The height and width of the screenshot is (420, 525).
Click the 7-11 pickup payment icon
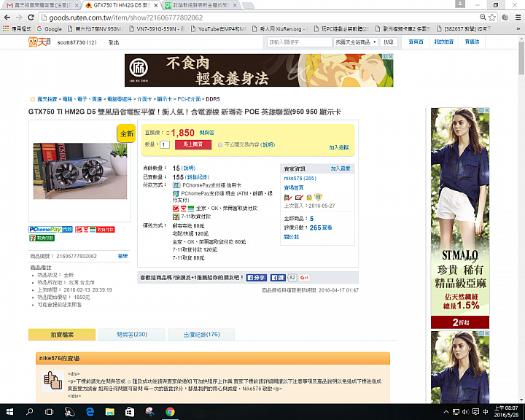(176, 217)
